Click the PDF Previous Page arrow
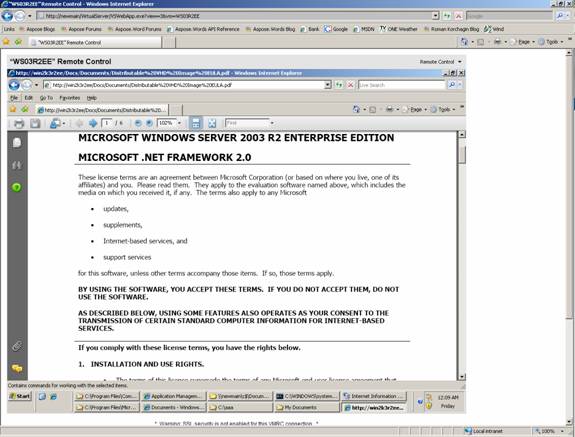 [x=79, y=123]
